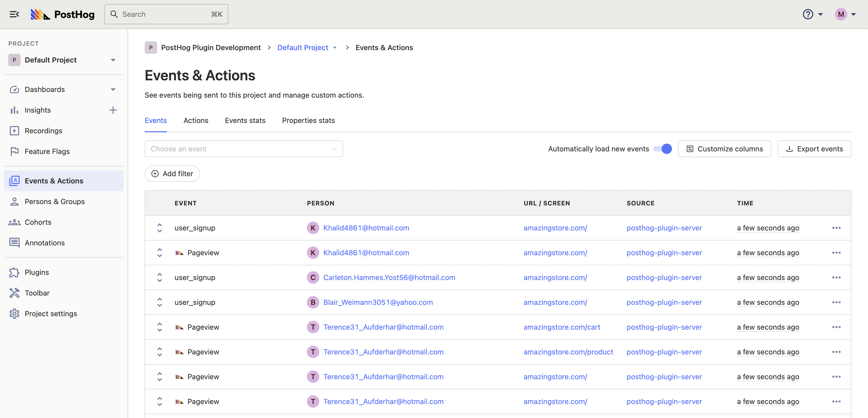Open Carleton.Hammes.Yost56@hotmail.com person link
Screen dimensions: 868x418
click(x=389, y=277)
